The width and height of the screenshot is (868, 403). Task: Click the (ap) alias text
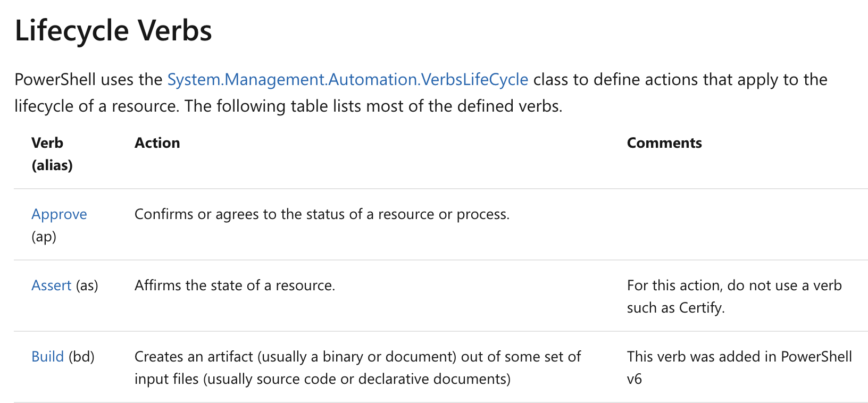tap(44, 237)
